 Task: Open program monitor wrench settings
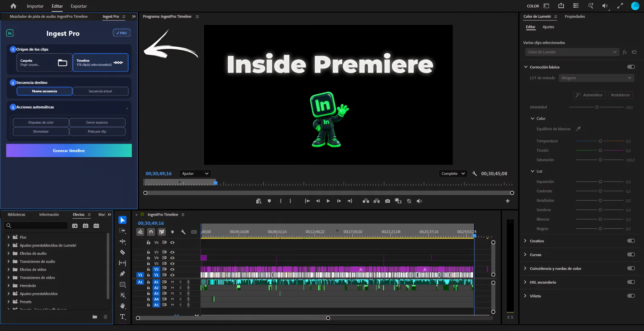pos(475,174)
